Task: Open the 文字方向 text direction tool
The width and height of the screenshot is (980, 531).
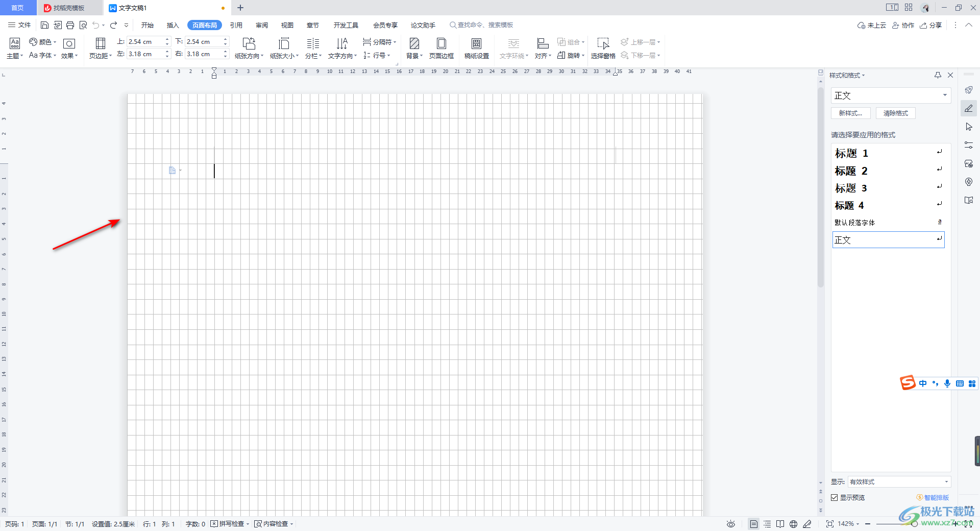Action: click(x=342, y=49)
